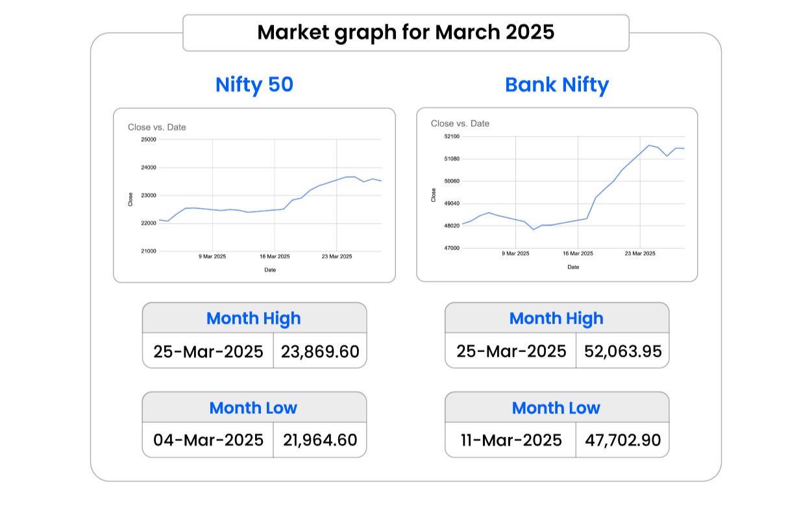
Task: Select the 52,063.95 high value cell
Action: (x=622, y=351)
